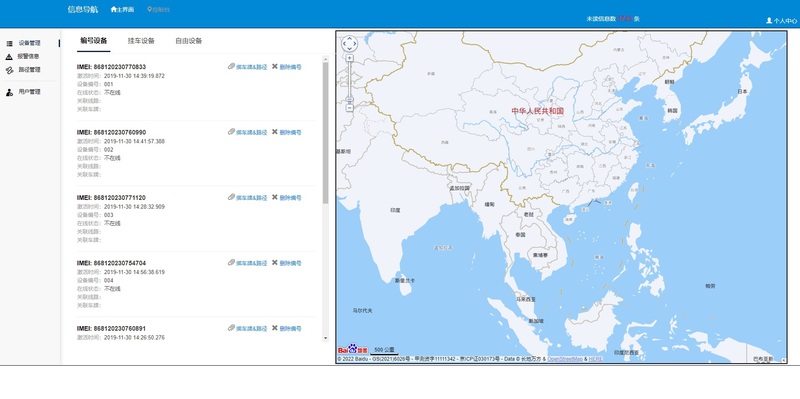Image resolution: width=800 pixels, height=399 pixels.
Task: Open 设备管理 list icon in sidebar
Action: tap(9, 44)
